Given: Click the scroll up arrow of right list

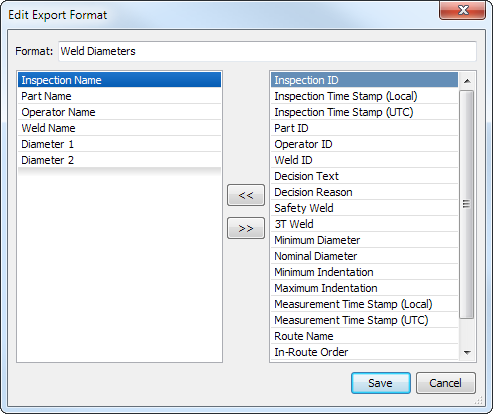Looking at the screenshot, I should (x=467, y=81).
